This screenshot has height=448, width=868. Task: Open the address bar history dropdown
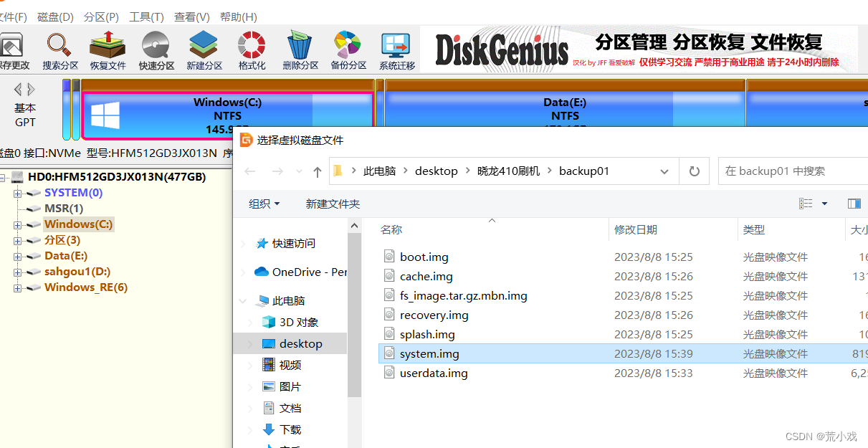(x=664, y=171)
